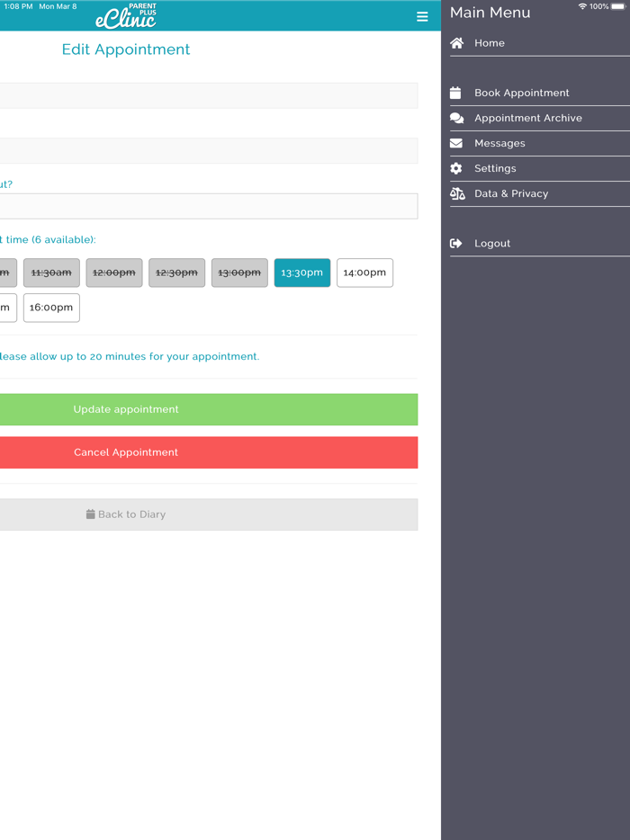The width and height of the screenshot is (630, 840).
Task: Open Settings menu item
Action: click(x=539, y=168)
